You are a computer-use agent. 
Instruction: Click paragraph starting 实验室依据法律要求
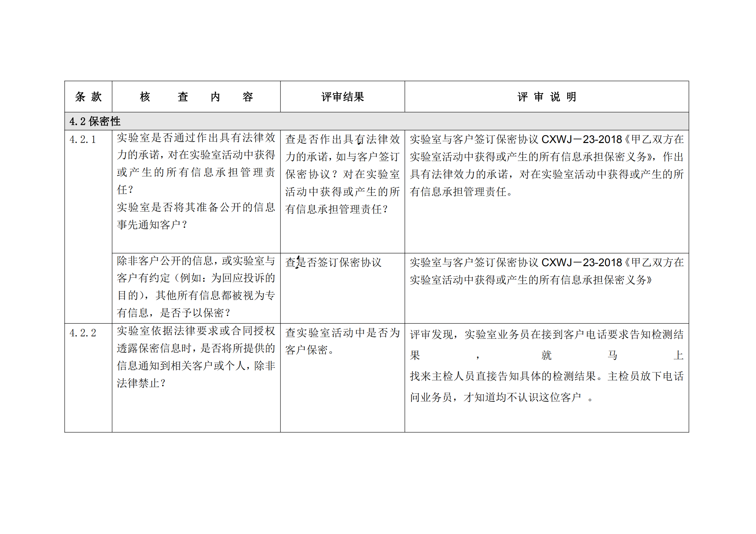(196, 348)
